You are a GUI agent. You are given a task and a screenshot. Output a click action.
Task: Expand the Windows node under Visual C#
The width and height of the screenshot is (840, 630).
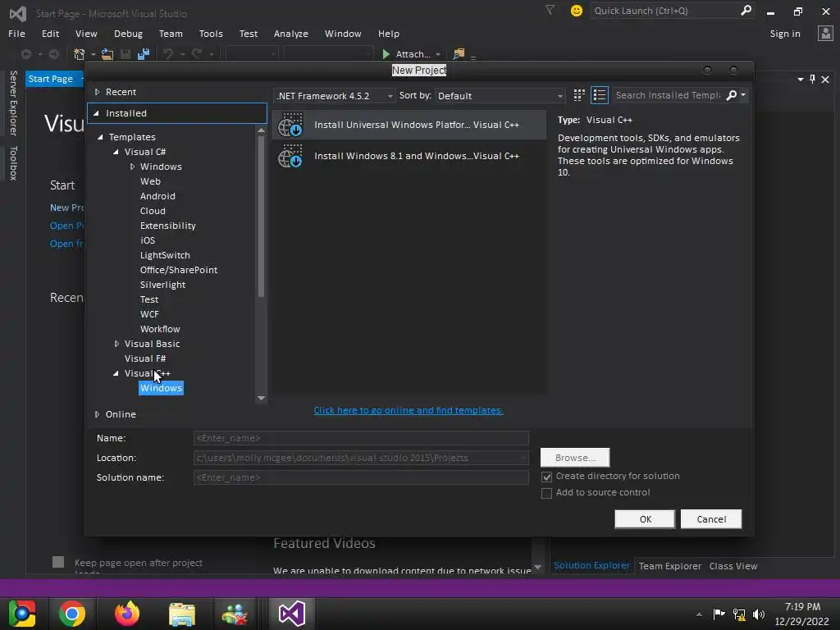pyautogui.click(x=132, y=167)
